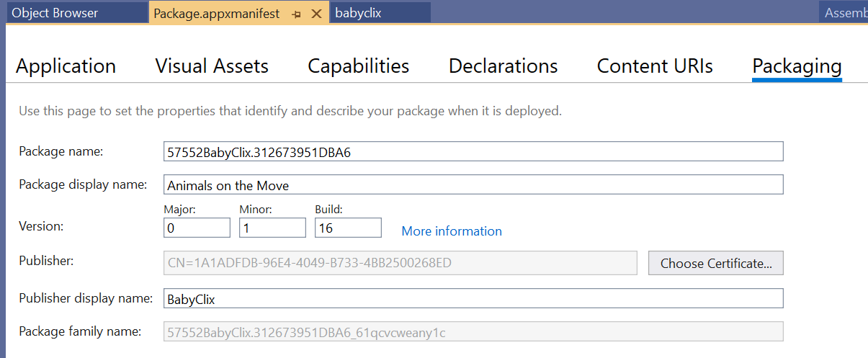Pin the Package.appxmanifest tab

click(297, 14)
